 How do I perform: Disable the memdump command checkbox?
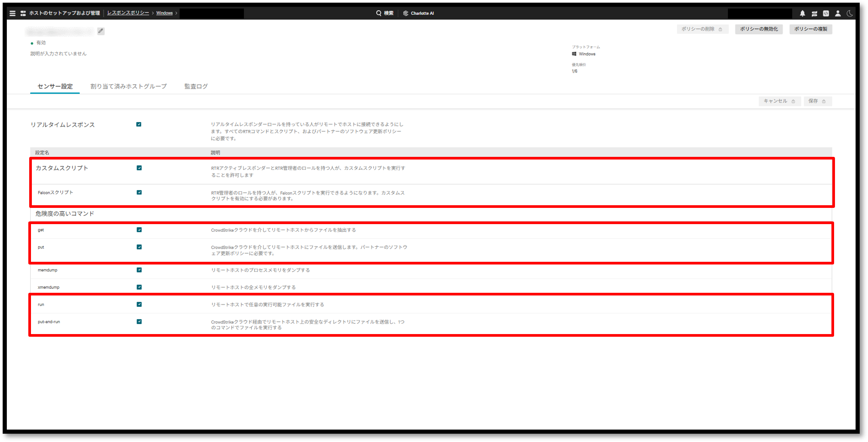pos(139,270)
